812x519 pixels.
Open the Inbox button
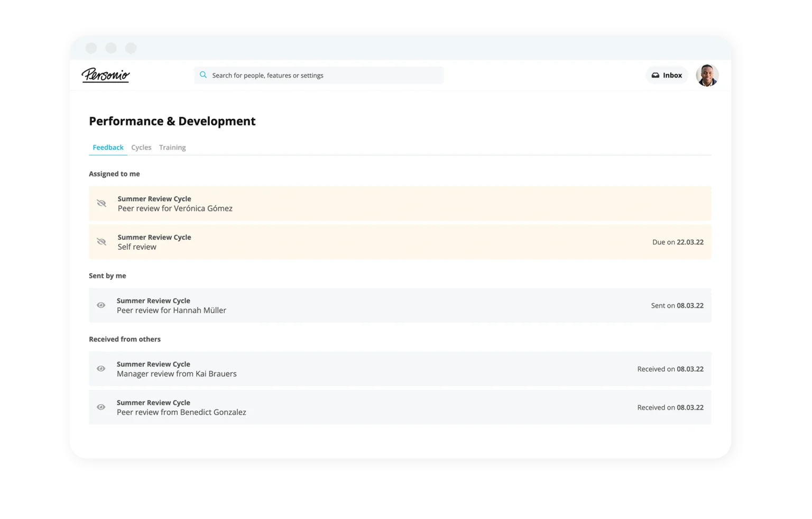click(667, 75)
